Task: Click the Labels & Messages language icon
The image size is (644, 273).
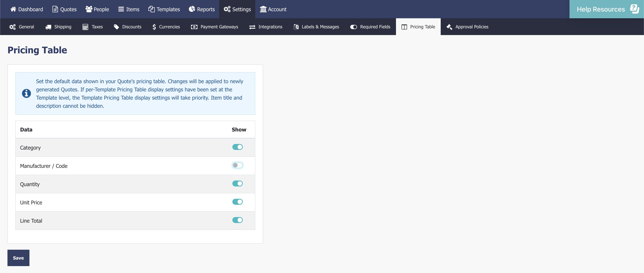Action: pyautogui.click(x=296, y=27)
